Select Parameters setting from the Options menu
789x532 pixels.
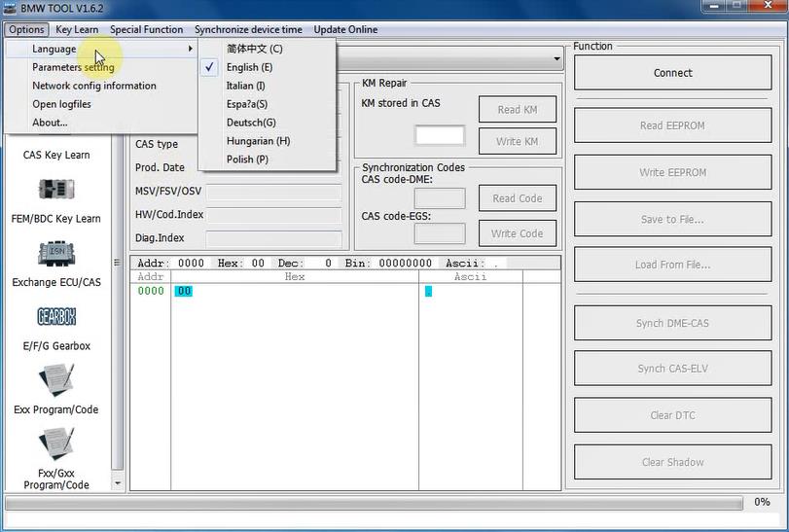pos(73,67)
